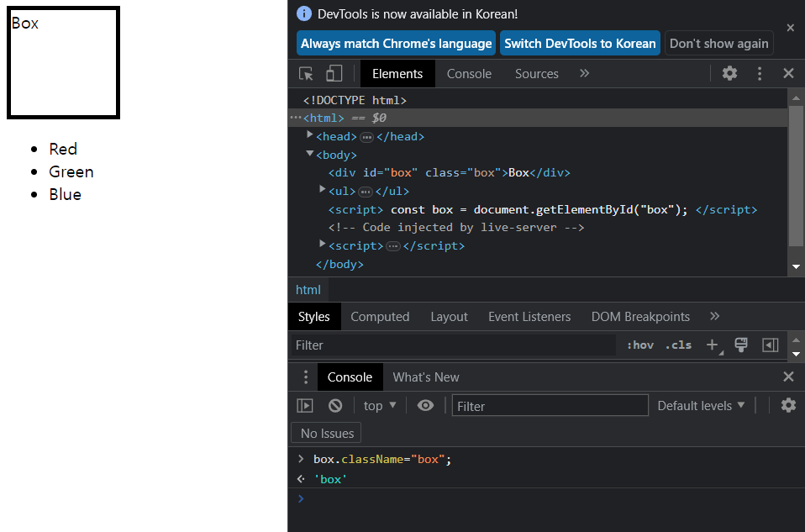The height and width of the screenshot is (532, 805).
Task: Show more sidebar pane tabs after DOM Breakpoints
Action: click(x=714, y=316)
